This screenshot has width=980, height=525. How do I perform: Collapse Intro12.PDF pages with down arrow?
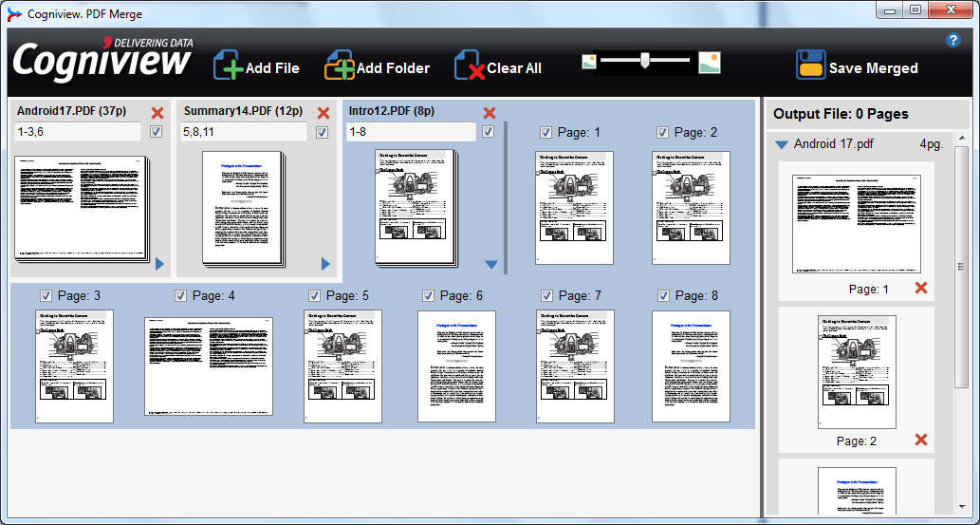tap(491, 265)
